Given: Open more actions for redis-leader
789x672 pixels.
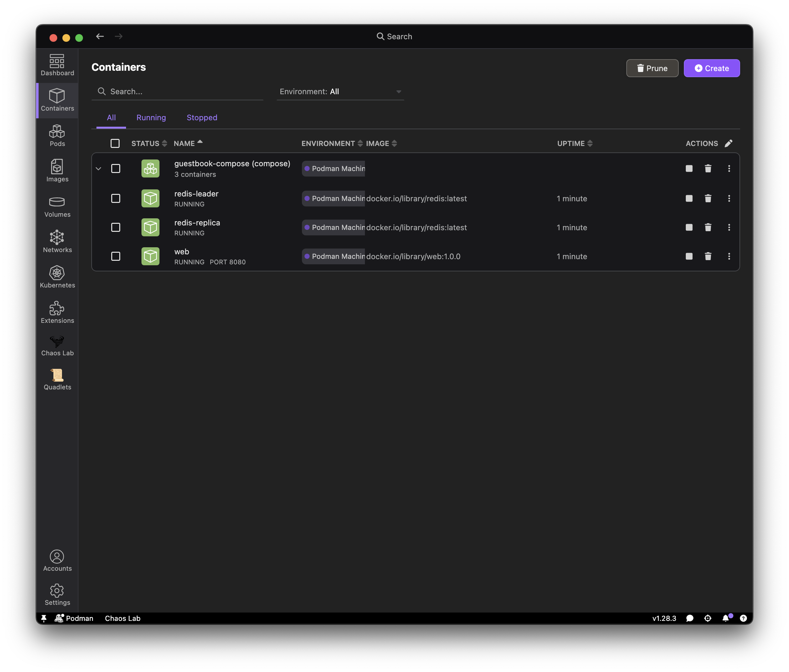Looking at the screenshot, I should [729, 198].
